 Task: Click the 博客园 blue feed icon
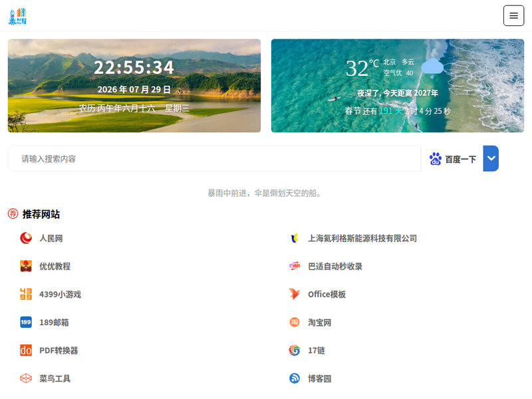coord(295,378)
